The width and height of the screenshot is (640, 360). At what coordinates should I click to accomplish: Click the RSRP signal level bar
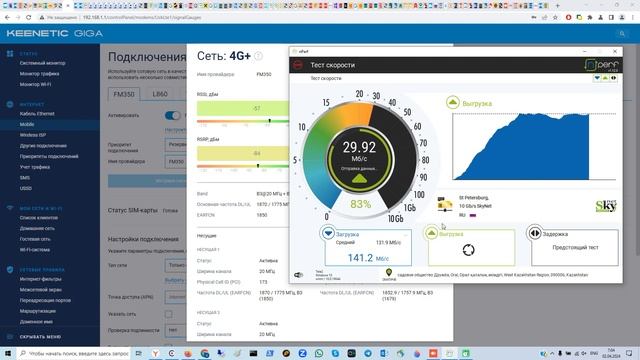(242, 153)
